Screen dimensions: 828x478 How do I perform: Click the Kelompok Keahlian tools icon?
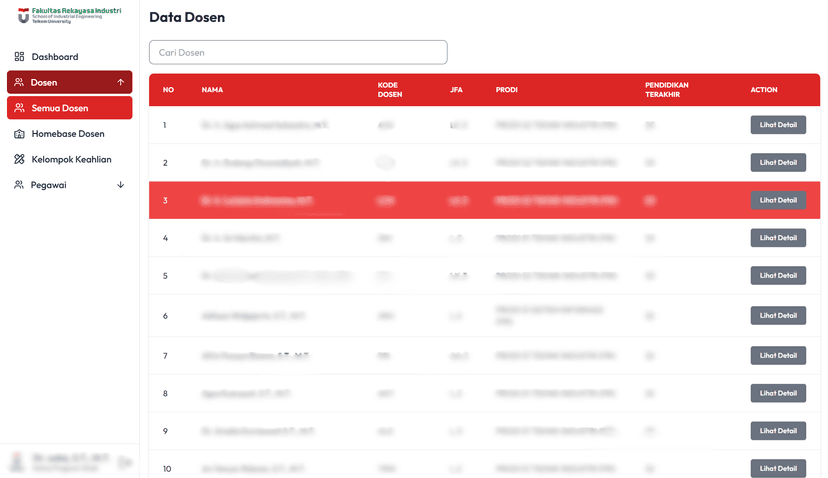point(19,159)
